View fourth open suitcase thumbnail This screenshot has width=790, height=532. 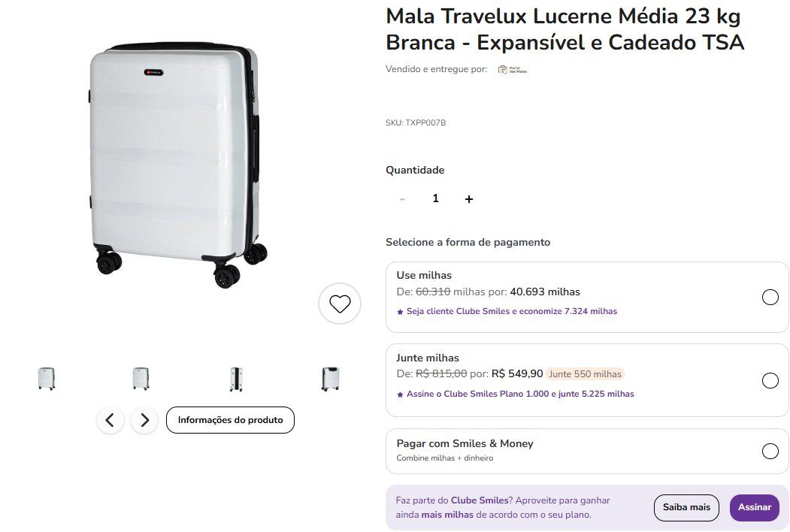(330, 378)
